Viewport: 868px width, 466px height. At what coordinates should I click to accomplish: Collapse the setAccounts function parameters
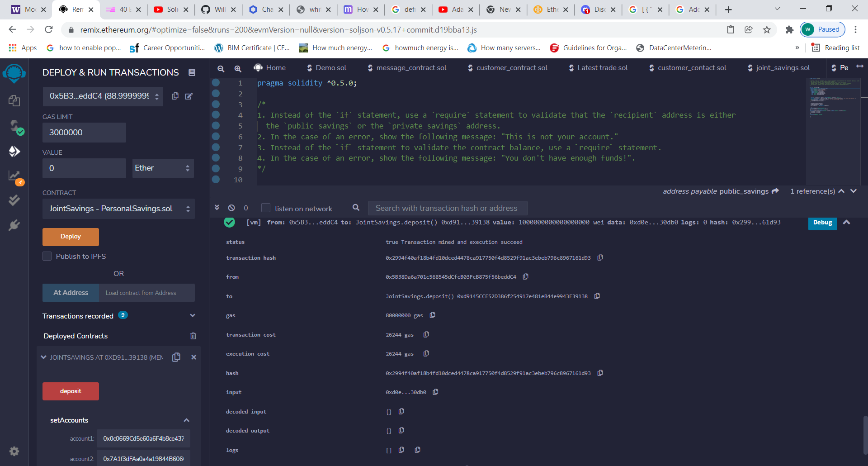tap(186, 420)
